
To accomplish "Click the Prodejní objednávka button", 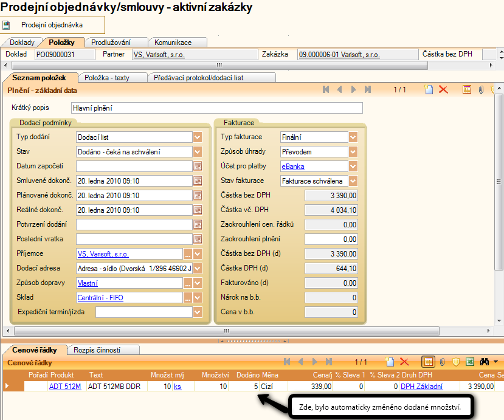I will 52,25.
